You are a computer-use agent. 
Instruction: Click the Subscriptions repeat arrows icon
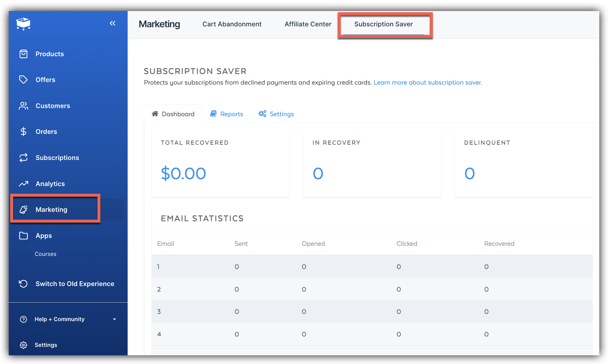(23, 158)
